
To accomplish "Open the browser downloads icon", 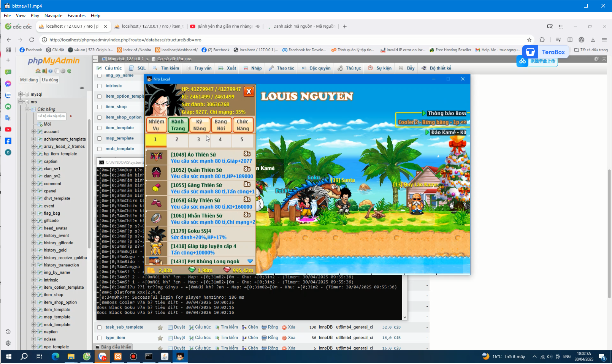I will point(593,40).
